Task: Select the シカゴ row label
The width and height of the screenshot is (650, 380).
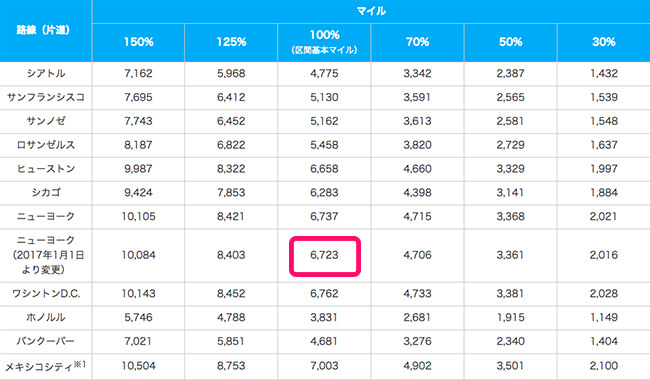Action: 46,193
